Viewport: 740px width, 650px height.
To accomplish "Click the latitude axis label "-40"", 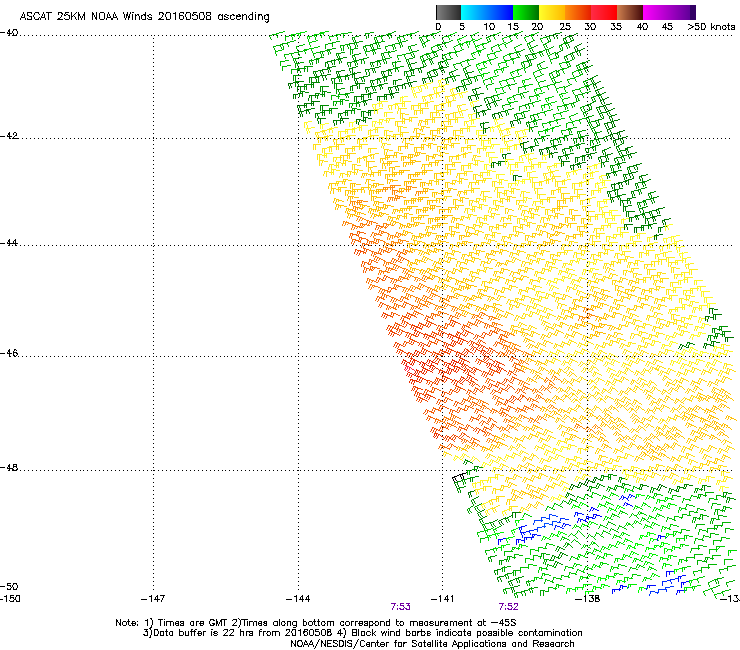I will click(x=9, y=33).
